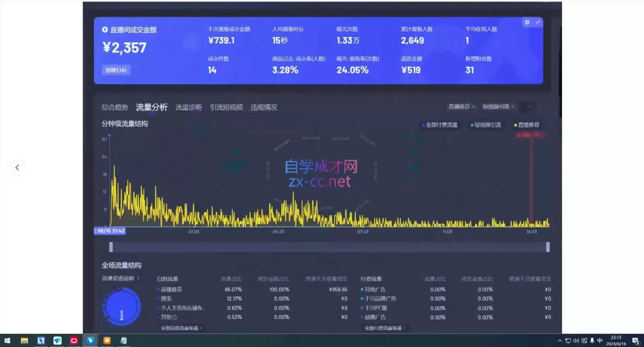Click the donut chart of 全场流量结构

pos(121,306)
